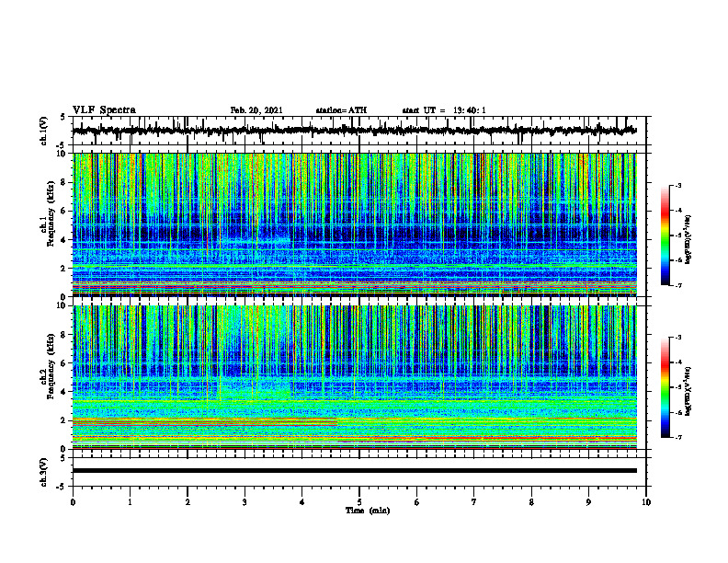Click the upper color bar "log(PSD)" label

point(688,240)
